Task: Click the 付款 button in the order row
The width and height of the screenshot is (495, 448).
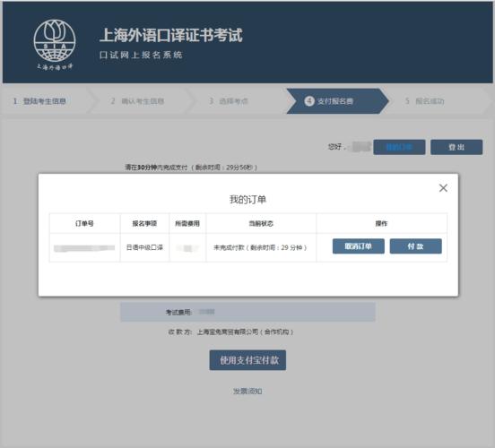Action: point(415,246)
